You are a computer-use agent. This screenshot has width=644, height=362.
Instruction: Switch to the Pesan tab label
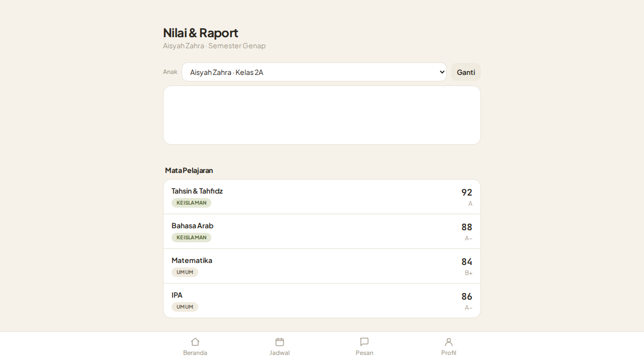click(x=364, y=353)
